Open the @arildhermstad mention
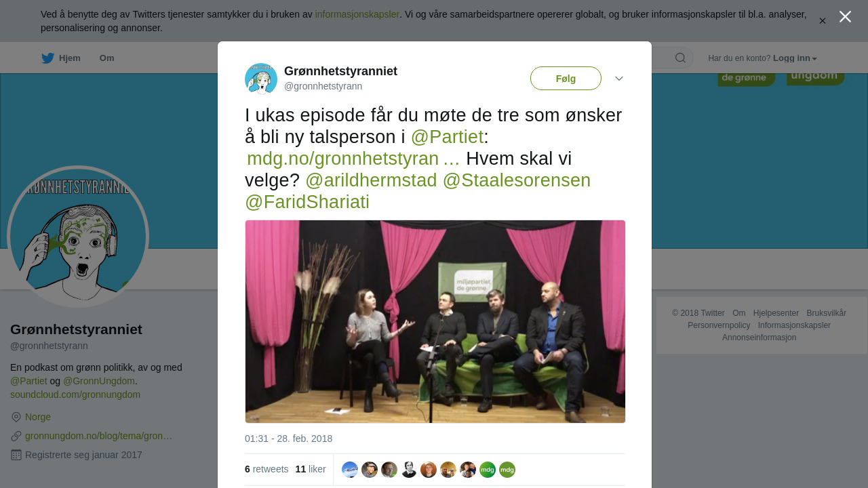This screenshot has width=868, height=488. coord(371,180)
